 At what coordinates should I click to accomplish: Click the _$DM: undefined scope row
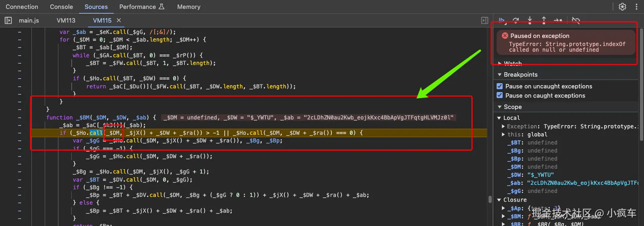(532, 167)
